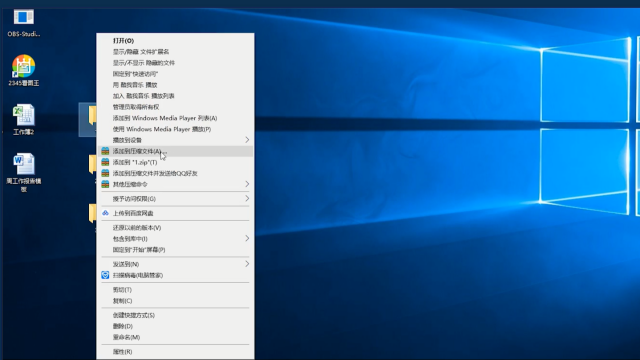Open the OBS-Studio desktop shortcut icon
640x360 pixels.
tap(23, 18)
